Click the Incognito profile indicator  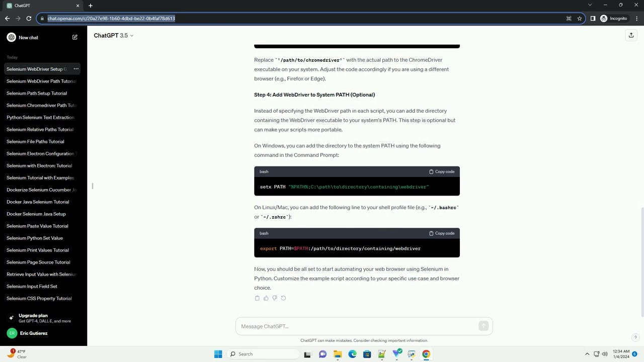click(614, 19)
